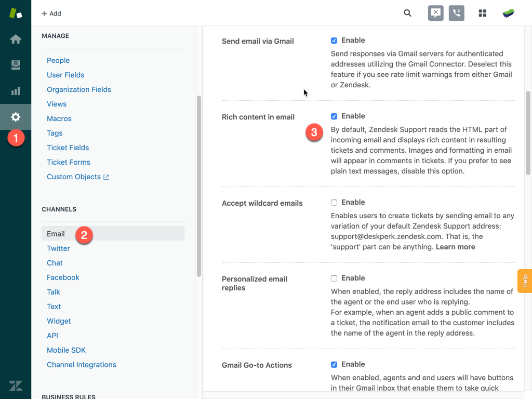This screenshot has height=399, width=532.
Task: Click the orange Help tab
Action: [x=525, y=281]
